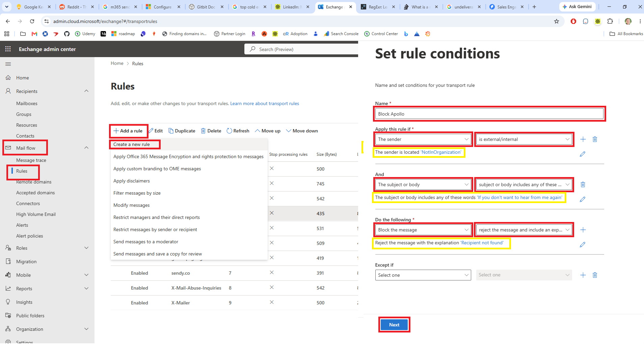Image resolution: width=644 pixels, height=346 pixels.
Task: Click the rule Name input field
Action: [489, 114]
